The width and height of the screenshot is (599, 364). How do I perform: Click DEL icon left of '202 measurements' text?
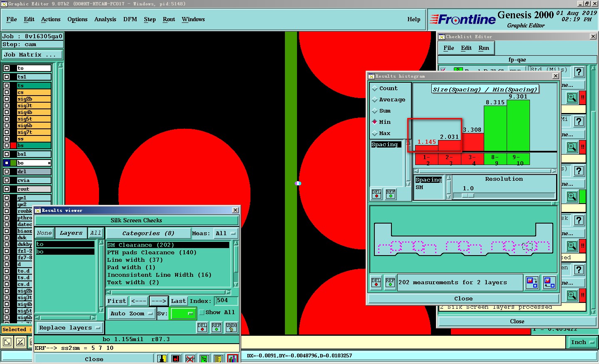[x=376, y=283]
